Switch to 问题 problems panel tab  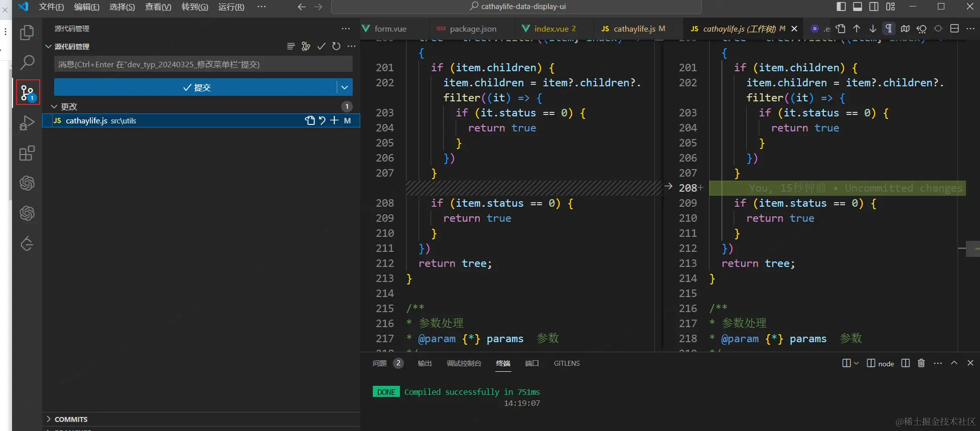click(379, 363)
